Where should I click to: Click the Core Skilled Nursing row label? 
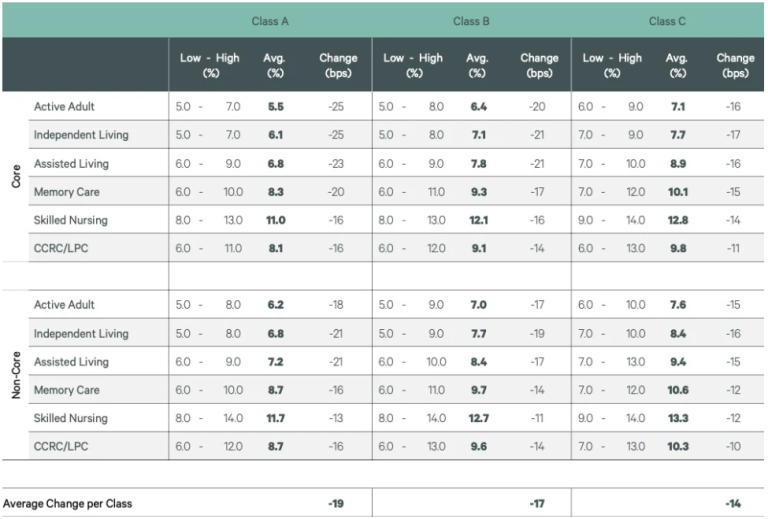coord(70,220)
